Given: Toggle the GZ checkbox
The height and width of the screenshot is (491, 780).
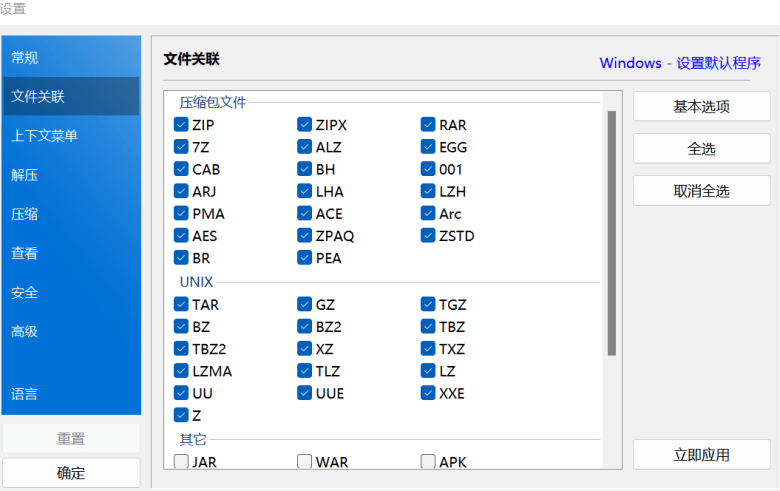Looking at the screenshot, I should tap(304, 304).
